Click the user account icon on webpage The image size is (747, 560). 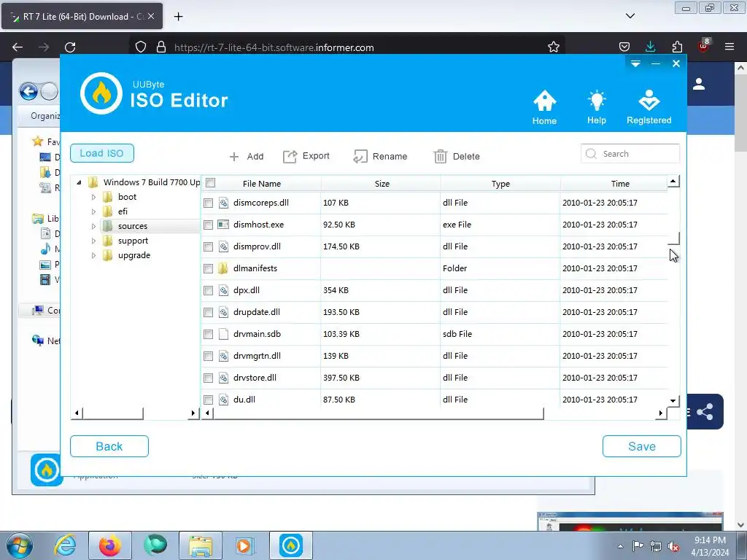699,85
